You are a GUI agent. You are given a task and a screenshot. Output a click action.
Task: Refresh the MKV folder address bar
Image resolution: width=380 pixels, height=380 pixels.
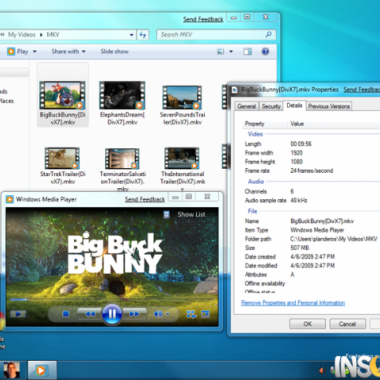coord(142,35)
